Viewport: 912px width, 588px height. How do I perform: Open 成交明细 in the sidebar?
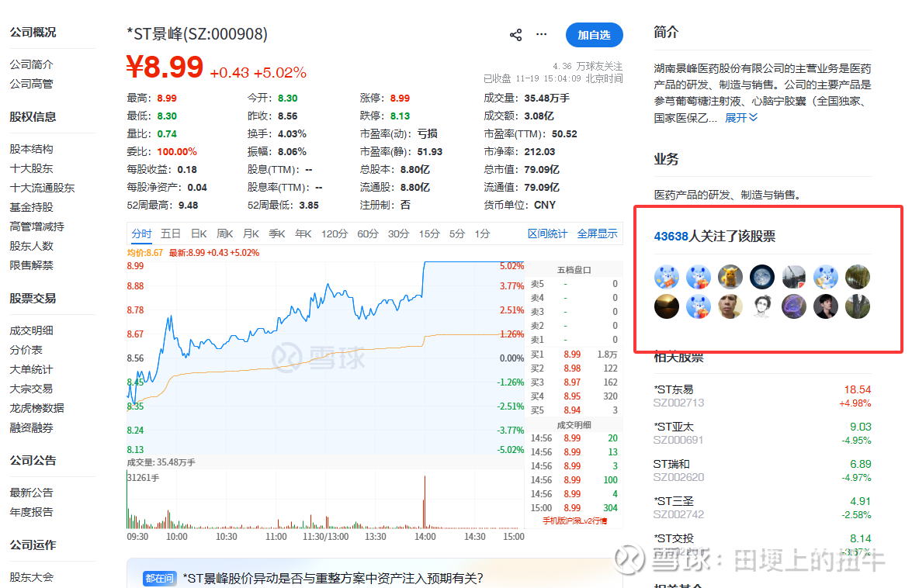point(31,330)
